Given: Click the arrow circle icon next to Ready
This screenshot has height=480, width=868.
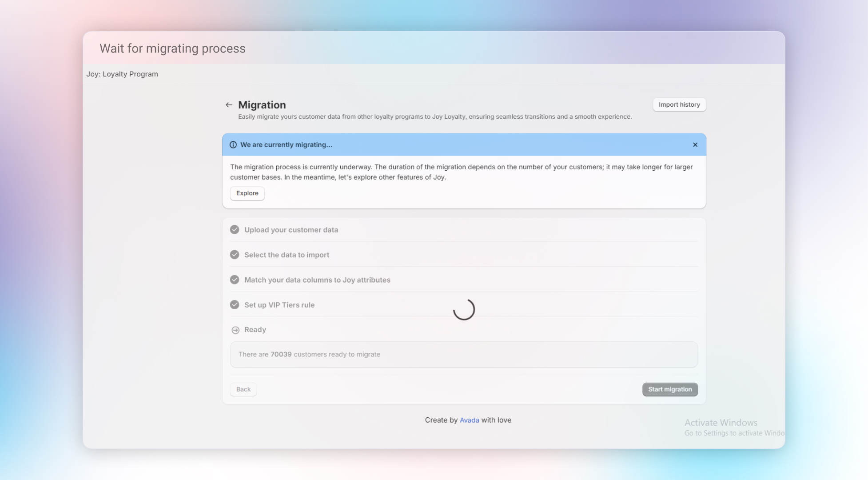Looking at the screenshot, I should point(235,330).
